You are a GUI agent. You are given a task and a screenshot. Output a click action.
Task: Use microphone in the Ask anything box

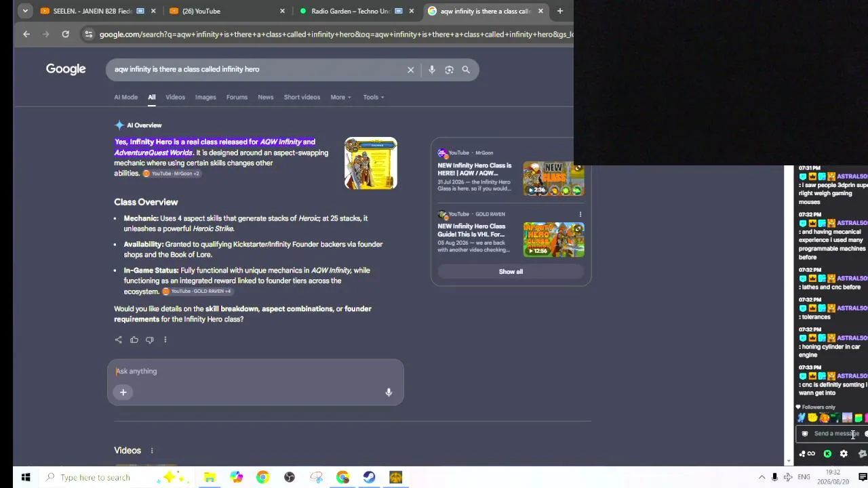(389, 392)
